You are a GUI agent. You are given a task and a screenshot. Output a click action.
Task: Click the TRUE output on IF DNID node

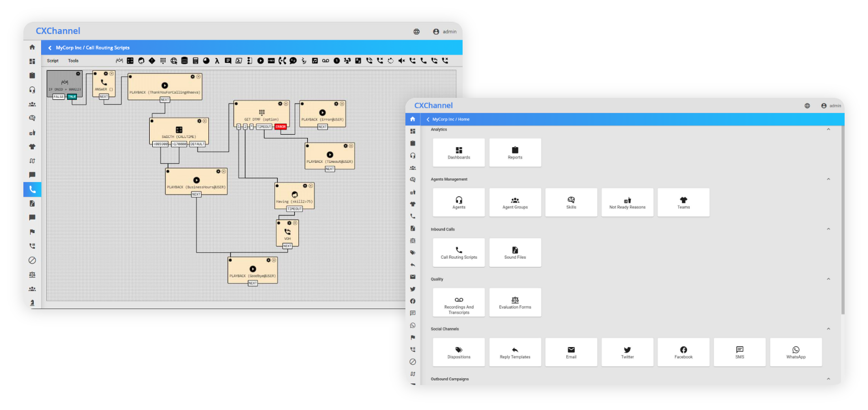click(72, 97)
